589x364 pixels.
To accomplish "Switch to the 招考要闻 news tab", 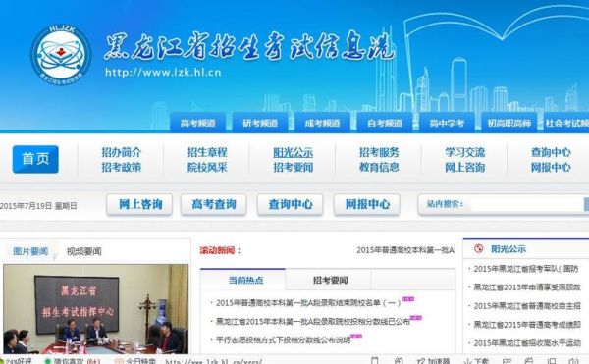I will coord(331,280).
